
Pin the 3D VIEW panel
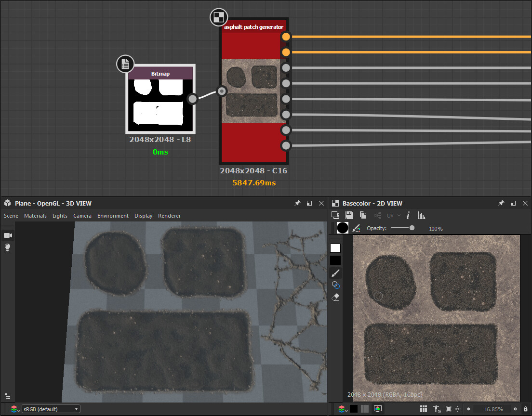(297, 204)
